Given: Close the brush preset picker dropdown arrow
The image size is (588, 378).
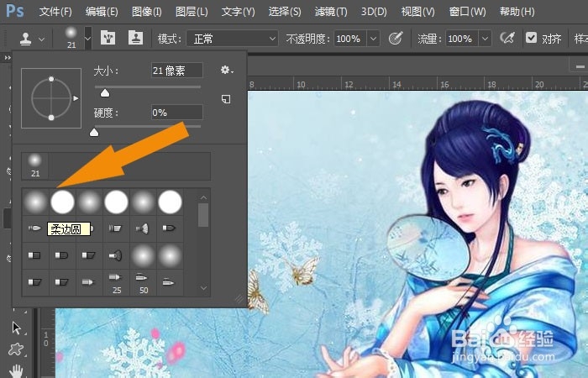Looking at the screenshot, I should (87, 39).
